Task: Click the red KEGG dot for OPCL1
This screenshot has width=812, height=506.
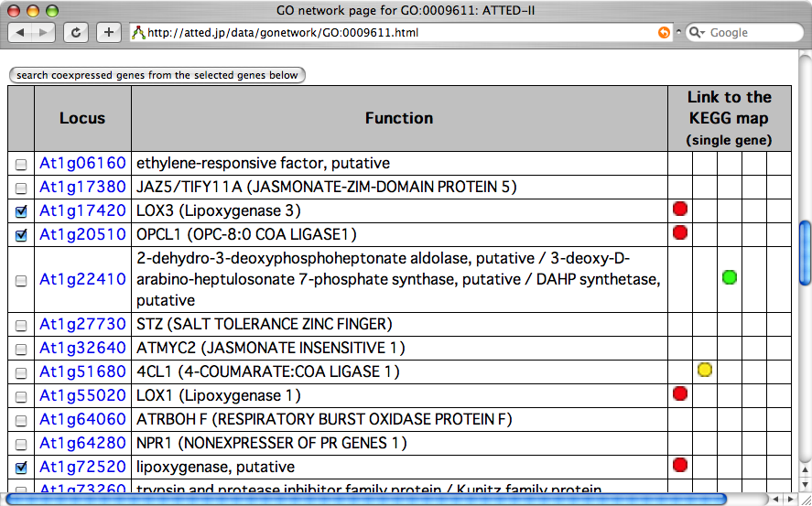Action: point(679,232)
